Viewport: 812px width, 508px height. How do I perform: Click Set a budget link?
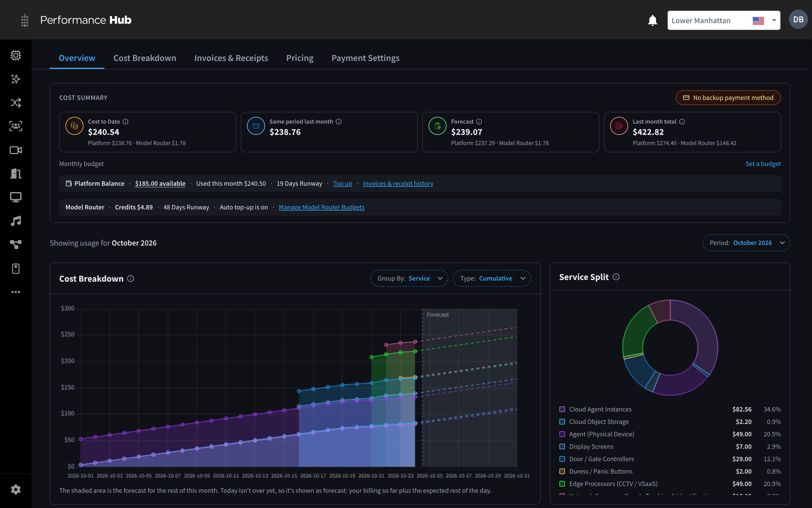point(763,164)
